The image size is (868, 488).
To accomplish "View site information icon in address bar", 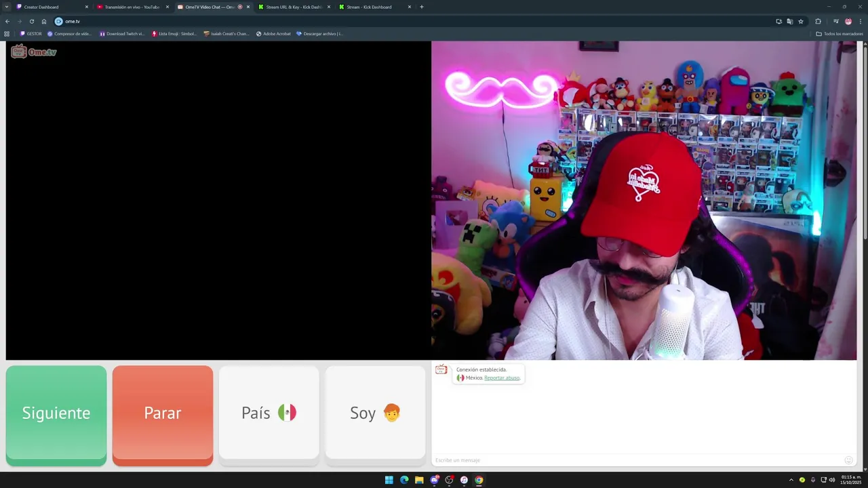I will click(x=58, y=21).
